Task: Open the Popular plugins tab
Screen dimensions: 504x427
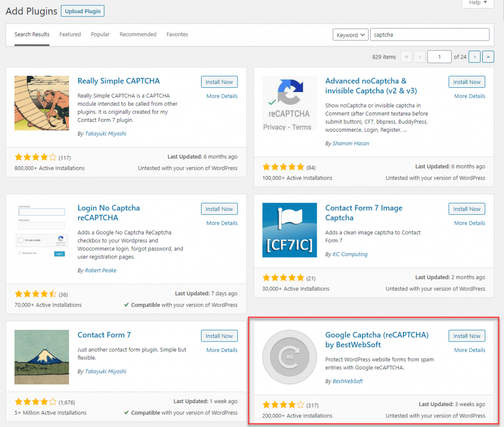Action: coord(101,34)
